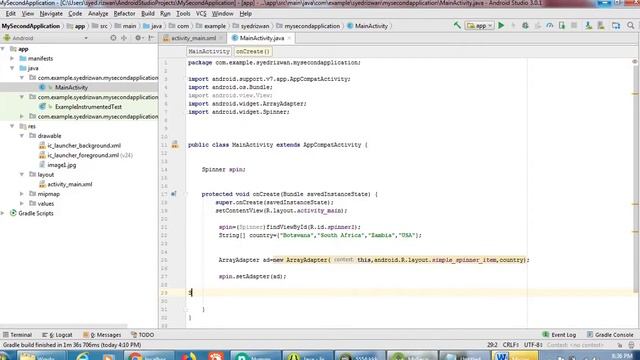Click CRLF line separator in status bar

[511, 345]
